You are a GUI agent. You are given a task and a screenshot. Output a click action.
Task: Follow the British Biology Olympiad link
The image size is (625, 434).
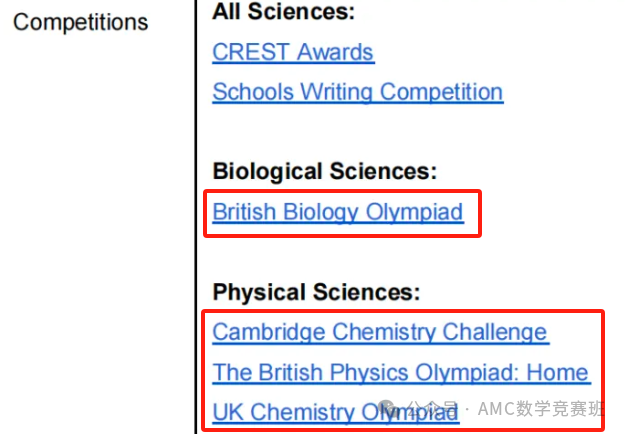(338, 212)
